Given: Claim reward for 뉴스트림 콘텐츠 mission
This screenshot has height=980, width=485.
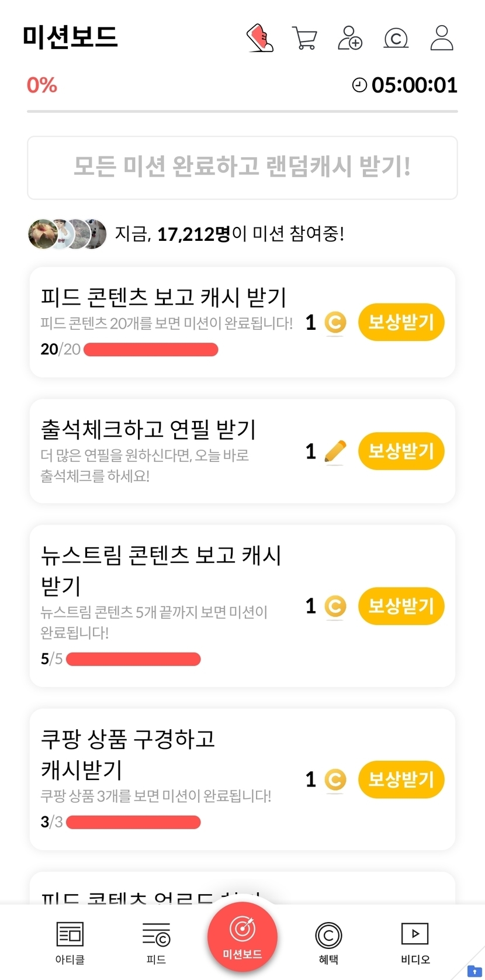Looking at the screenshot, I should coord(401,606).
